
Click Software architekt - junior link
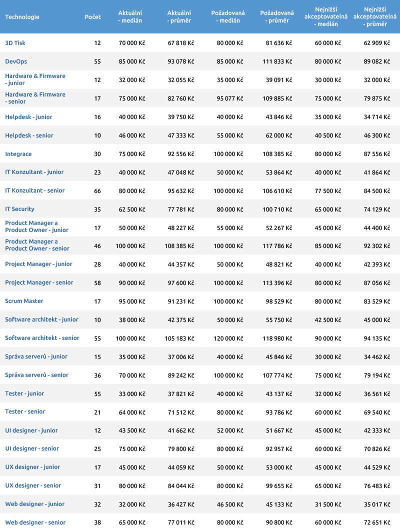coord(41,319)
